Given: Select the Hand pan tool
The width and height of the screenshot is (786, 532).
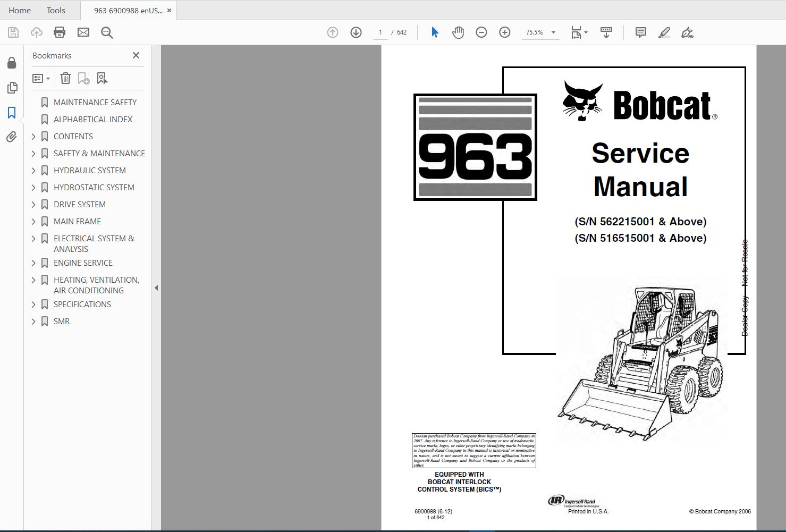Looking at the screenshot, I should coord(458,32).
